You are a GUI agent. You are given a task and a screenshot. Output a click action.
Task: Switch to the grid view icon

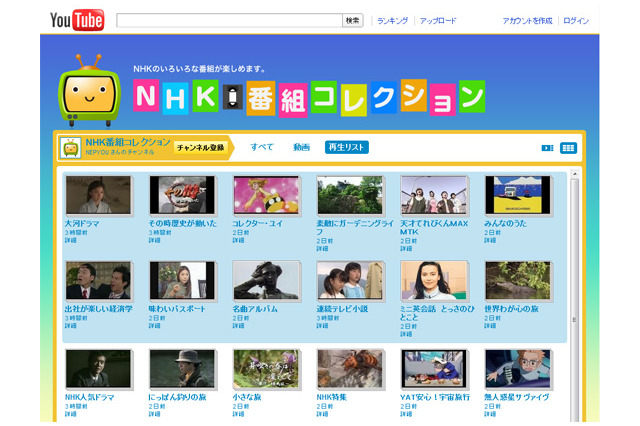coord(568,148)
